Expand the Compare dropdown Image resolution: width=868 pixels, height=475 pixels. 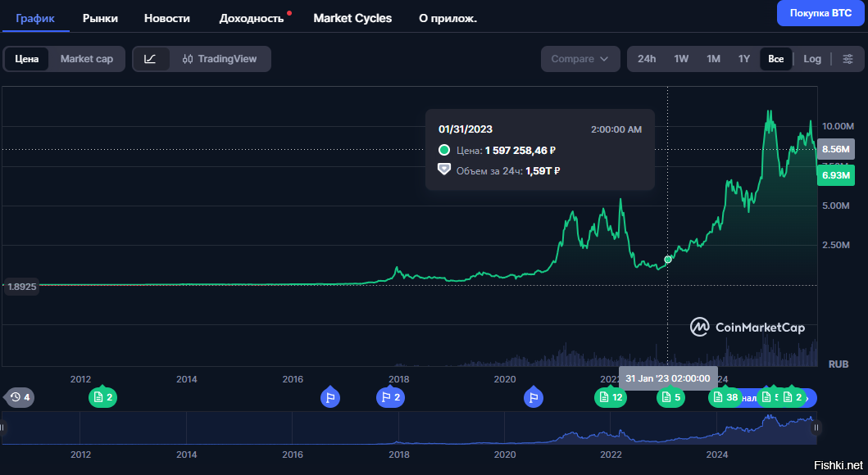pyautogui.click(x=579, y=59)
